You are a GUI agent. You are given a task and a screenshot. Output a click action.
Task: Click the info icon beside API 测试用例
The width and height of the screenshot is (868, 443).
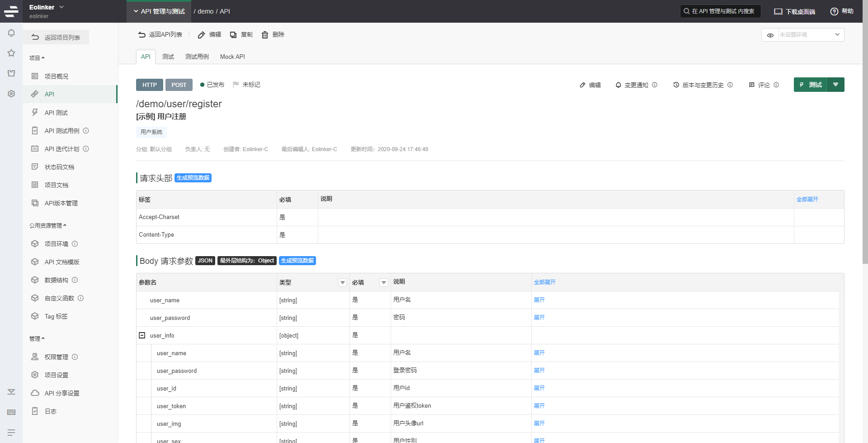click(x=86, y=131)
